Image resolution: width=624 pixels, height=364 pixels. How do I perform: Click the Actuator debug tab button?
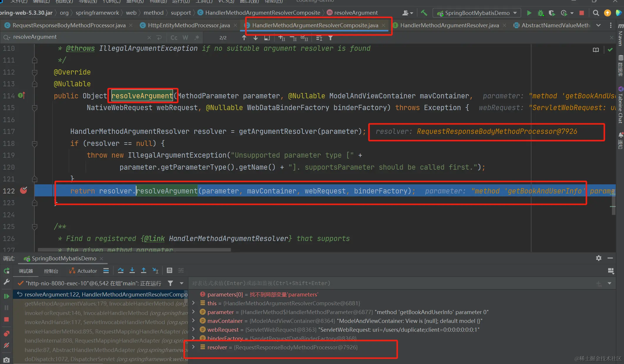[x=83, y=271]
